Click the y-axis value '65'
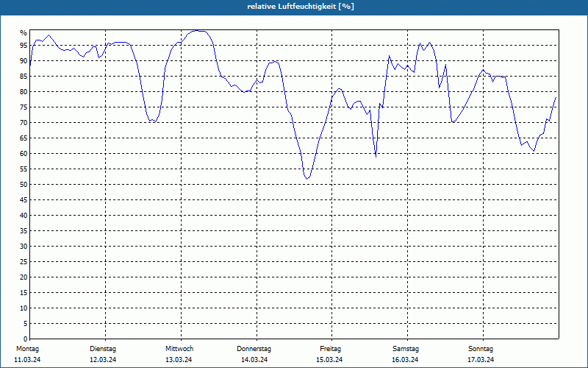Screen dimensions: 588x368 (24, 138)
